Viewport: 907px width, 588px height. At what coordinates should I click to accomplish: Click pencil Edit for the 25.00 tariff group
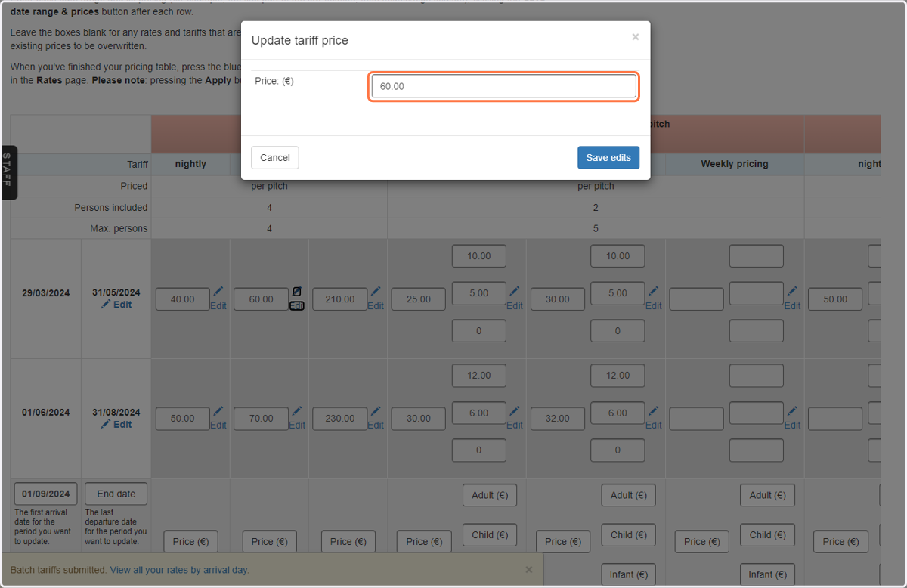pos(515,299)
